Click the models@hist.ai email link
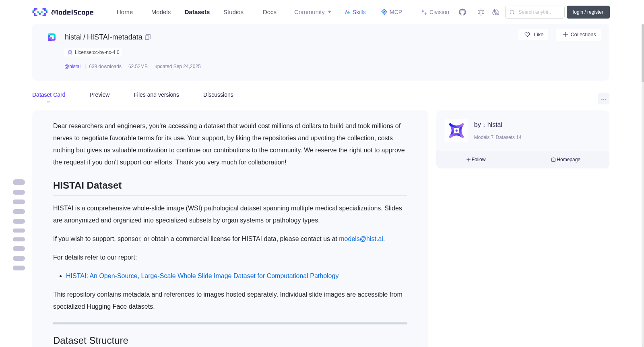Image resolution: width=644 pixels, height=347 pixels. click(361, 239)
